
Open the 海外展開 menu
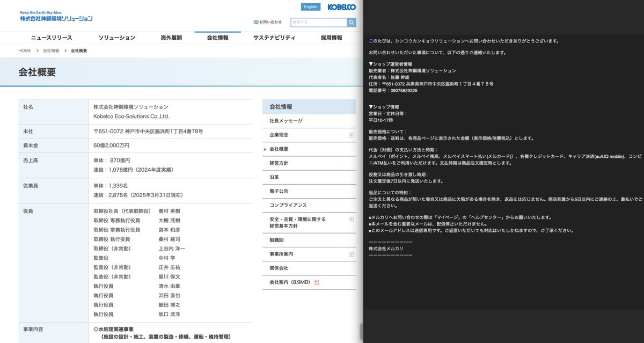tap(171, 38)
